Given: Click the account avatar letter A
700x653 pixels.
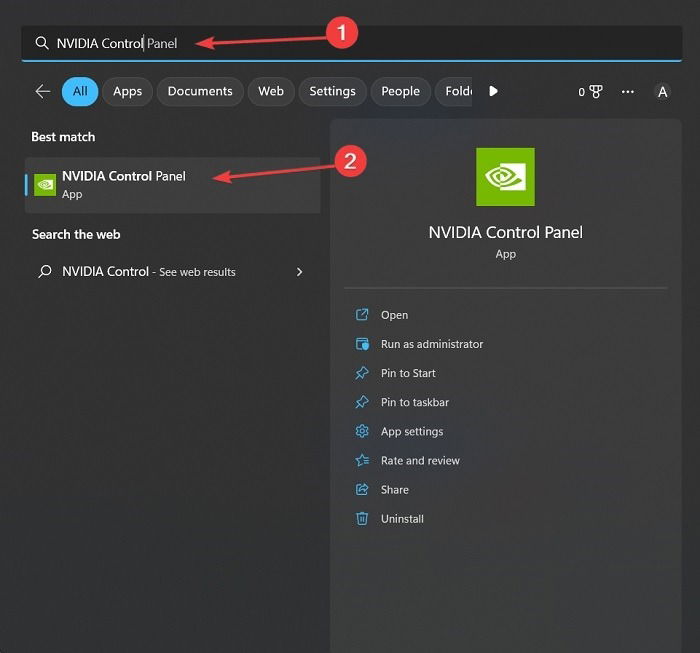Looking at the screenshot, I should tap(662, 92).
